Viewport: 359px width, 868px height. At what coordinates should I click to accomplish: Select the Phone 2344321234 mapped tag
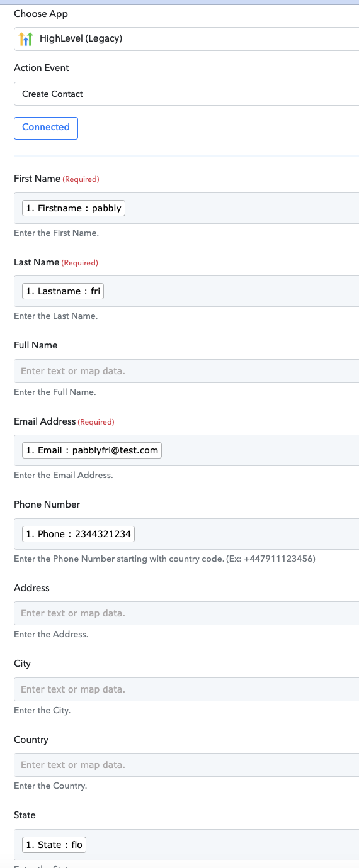tap(79, 534)
